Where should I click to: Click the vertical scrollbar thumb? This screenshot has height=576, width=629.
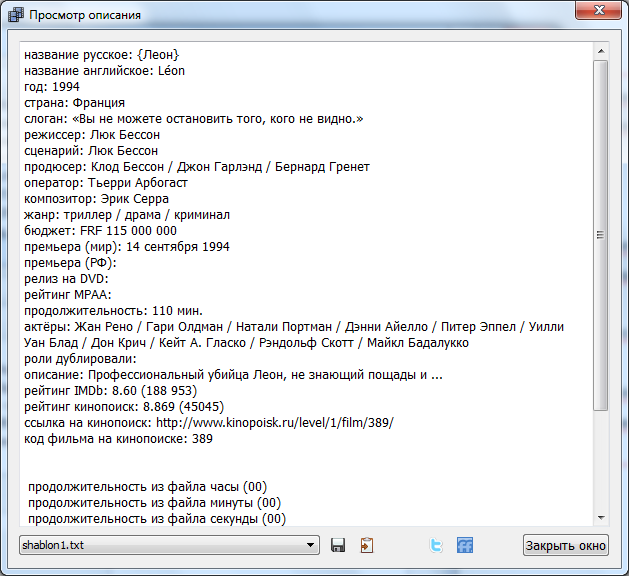[600, 235]
